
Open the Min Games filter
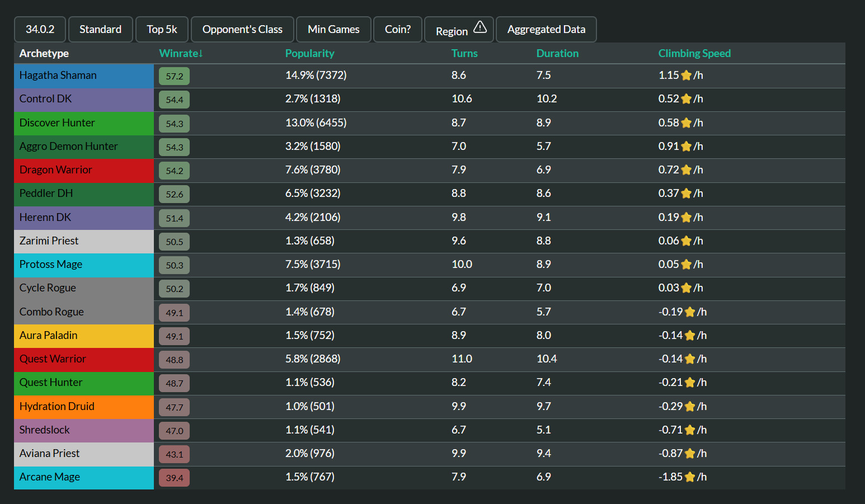point(333,29)
